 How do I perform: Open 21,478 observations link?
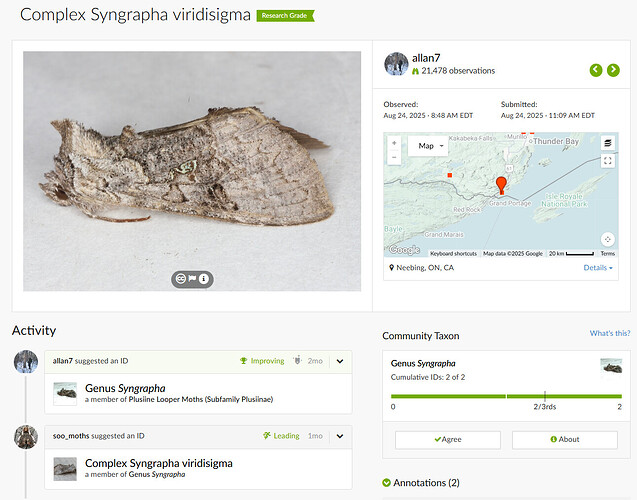[458, 71]
